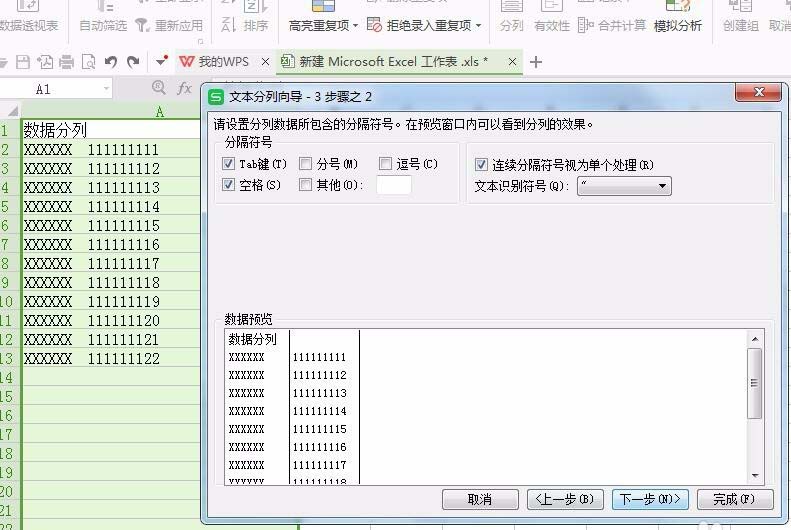Image resolution: width=791 pixels, height=530 pixels.
Task: Click the 完成(F) finish button
Action: pos(734,499)
